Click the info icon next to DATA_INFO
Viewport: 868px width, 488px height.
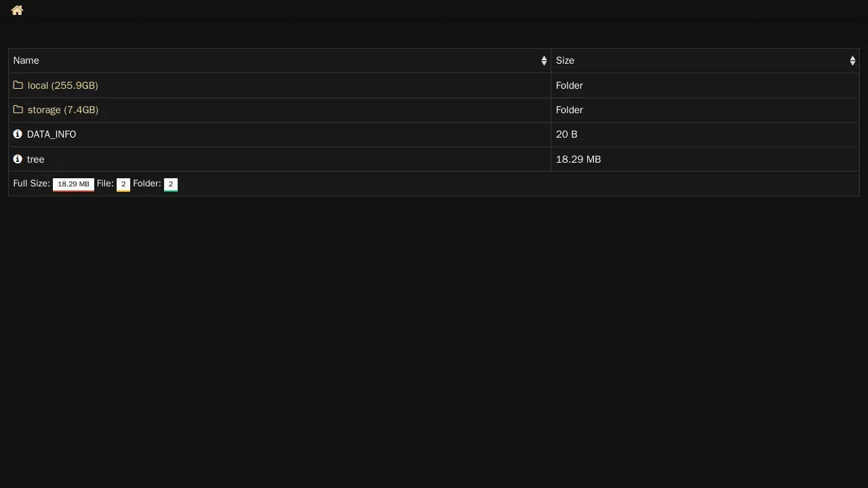[18, 134]
